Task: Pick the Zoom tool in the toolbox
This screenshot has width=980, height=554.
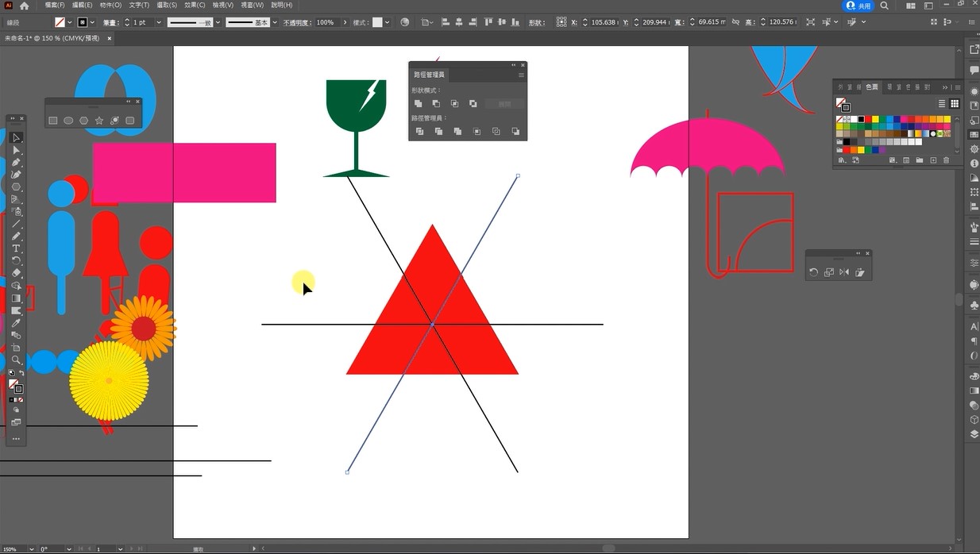Action: click(15, 360)
